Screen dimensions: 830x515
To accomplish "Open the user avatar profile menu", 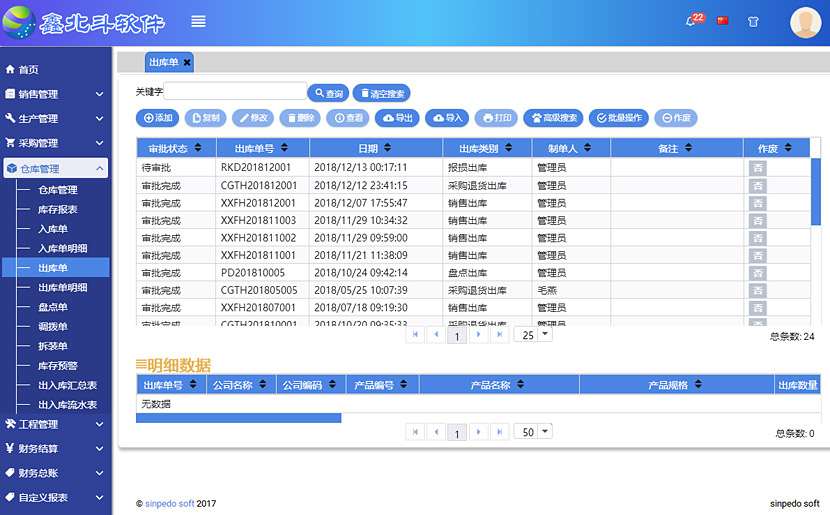I will click(x=806, y=22).
